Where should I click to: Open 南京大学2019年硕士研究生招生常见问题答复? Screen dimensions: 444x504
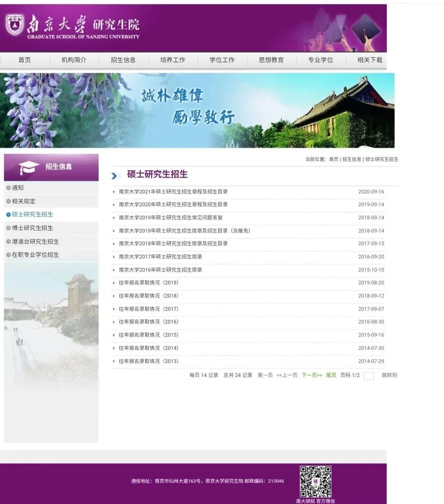pos(171,218)
